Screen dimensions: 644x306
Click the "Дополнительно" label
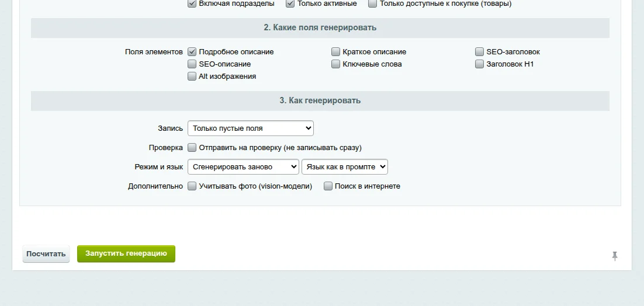(155, 186)
